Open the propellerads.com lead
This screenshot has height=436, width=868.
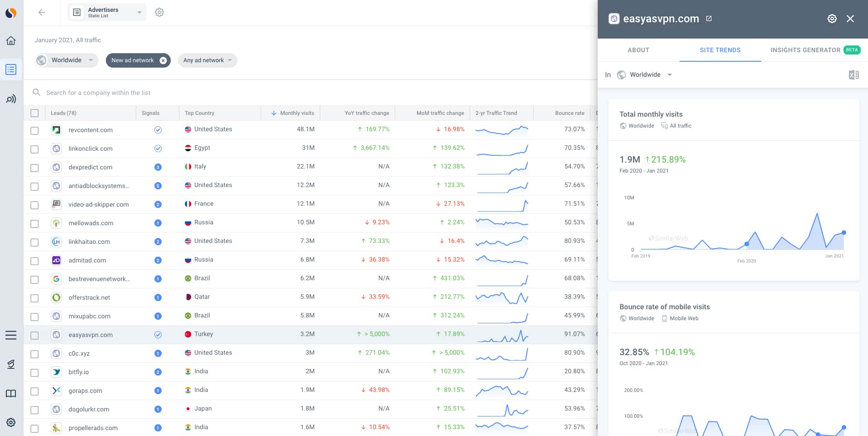pos(93,428)
